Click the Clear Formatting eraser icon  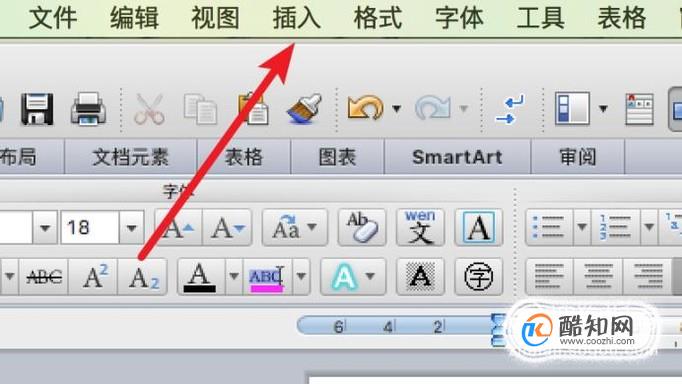point(362,227)
